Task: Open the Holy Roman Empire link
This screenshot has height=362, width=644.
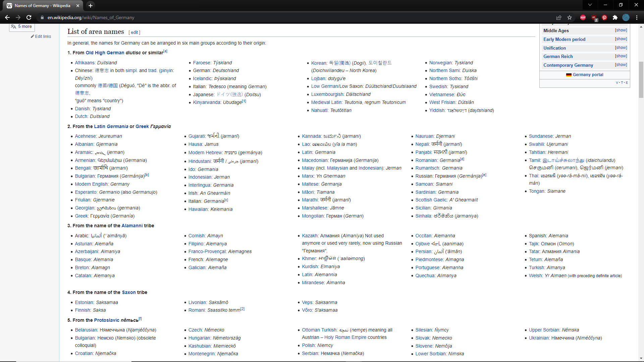Action: point(345,337)
